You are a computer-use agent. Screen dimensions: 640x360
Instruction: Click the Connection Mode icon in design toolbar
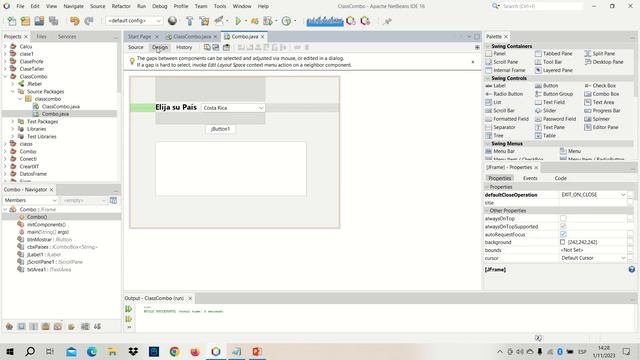216,47
